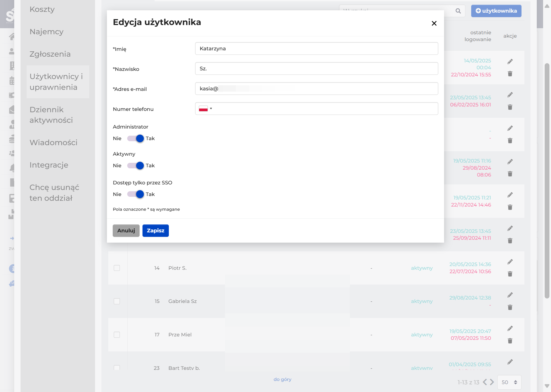Open the 50 rows-per-page selector
The width and height of the screenshot is (551, 392).
(x=509, y=382)
